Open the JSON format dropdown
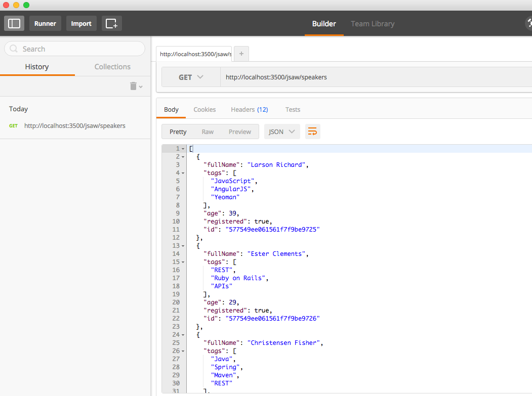532x396 pixels. click(x=282, y=131)
